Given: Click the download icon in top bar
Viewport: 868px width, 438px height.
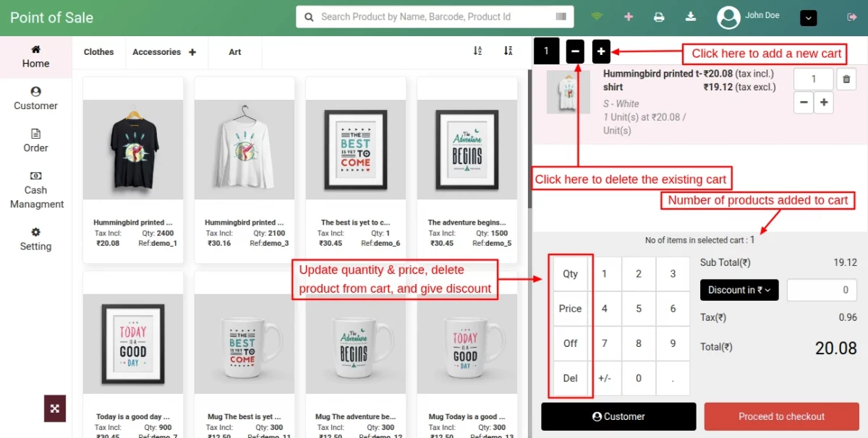Looking at the screenshot, I should [x=690, y=16].
